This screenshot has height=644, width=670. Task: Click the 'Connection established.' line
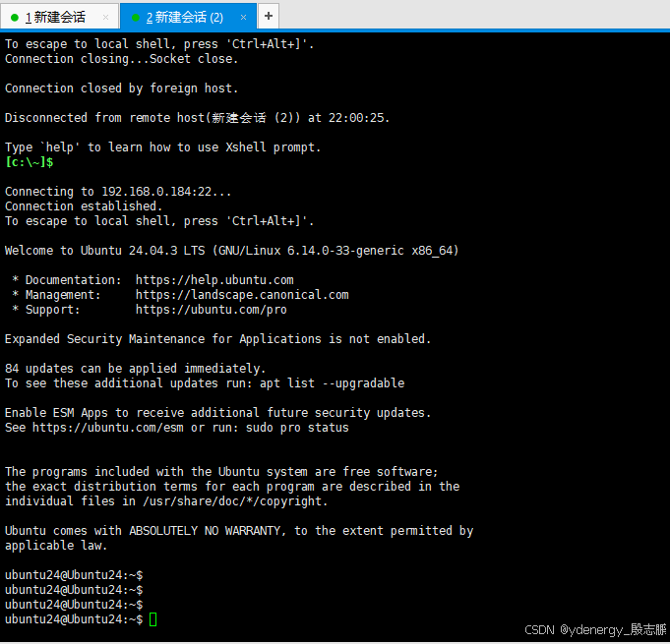[84, 206]
